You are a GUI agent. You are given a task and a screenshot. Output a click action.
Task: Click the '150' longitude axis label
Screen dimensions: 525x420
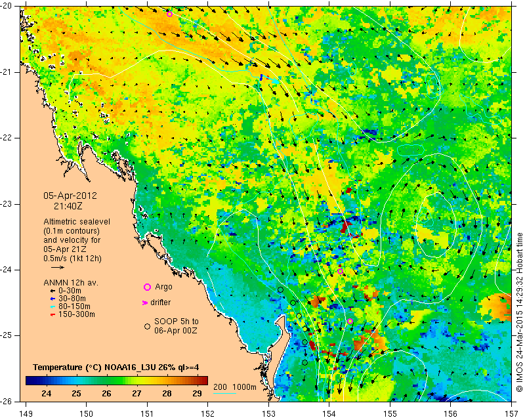click(86, 414)
